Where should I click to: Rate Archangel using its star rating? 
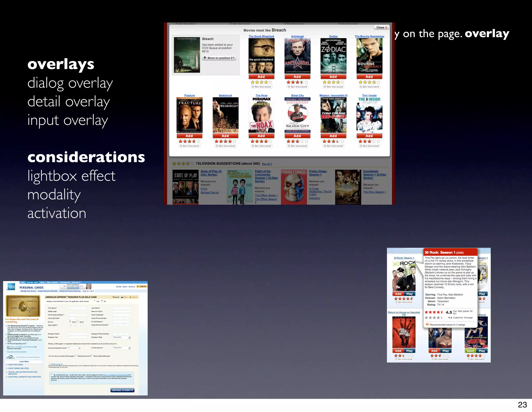[x=297, y=82]
